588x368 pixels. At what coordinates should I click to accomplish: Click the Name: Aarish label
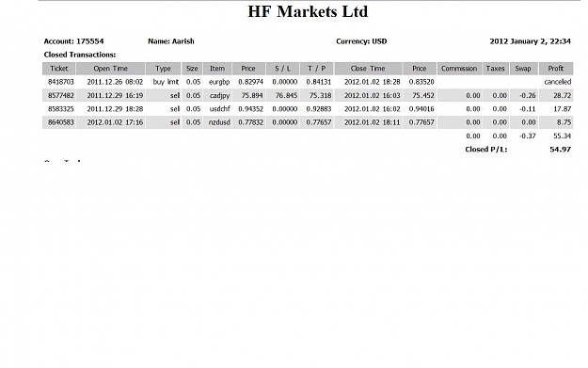point(171,41)
